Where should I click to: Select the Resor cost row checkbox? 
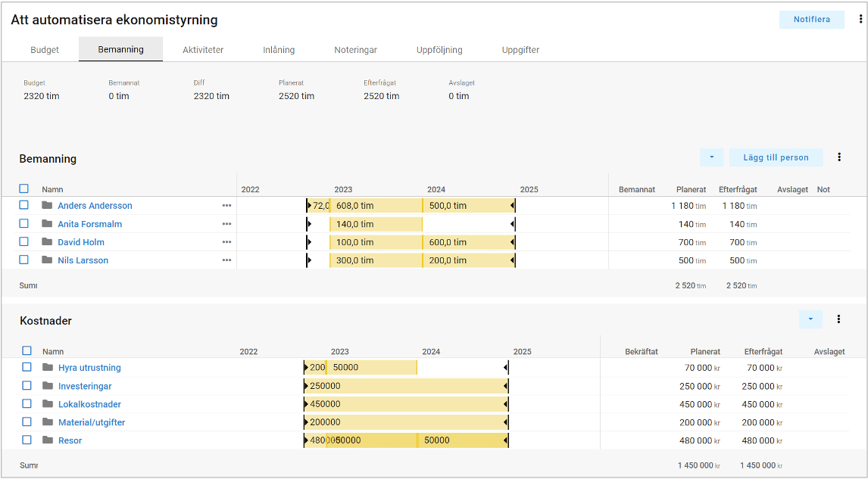(27, 440)
